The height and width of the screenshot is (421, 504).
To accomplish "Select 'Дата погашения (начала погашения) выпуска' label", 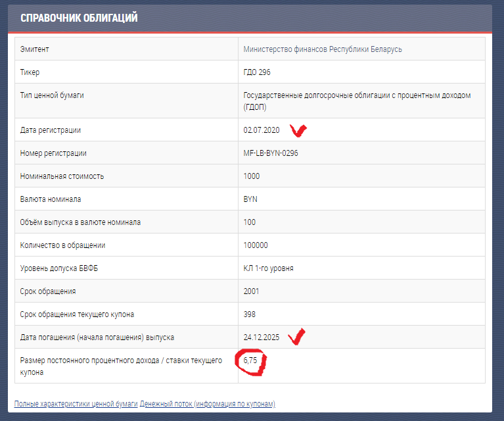I will click(97, 337).
